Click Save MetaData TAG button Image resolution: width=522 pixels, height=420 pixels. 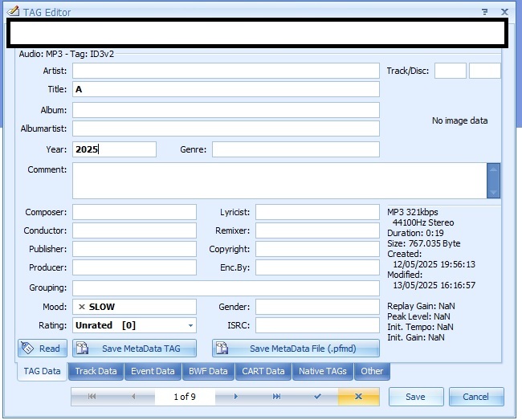pyautogui.click(x=134, y=349)
